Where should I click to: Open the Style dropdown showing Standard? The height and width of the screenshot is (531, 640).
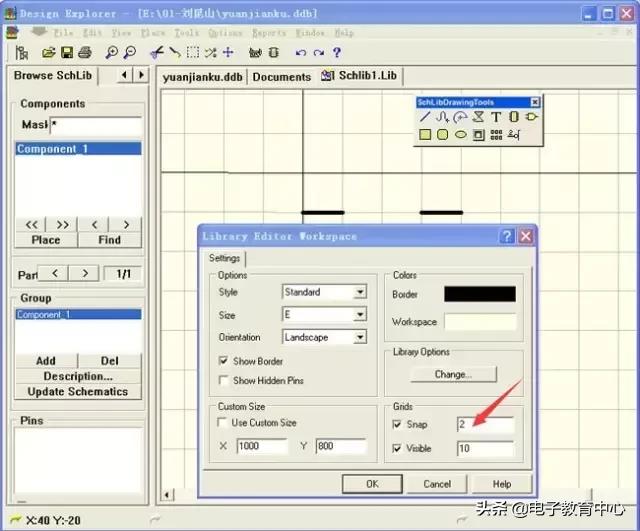point(360,292)
